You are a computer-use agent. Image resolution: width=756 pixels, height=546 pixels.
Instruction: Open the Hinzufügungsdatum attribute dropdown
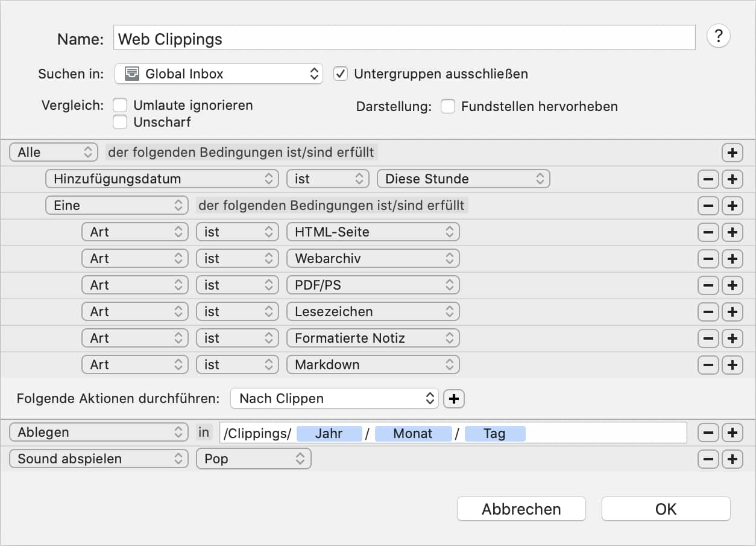coord(162,179)
